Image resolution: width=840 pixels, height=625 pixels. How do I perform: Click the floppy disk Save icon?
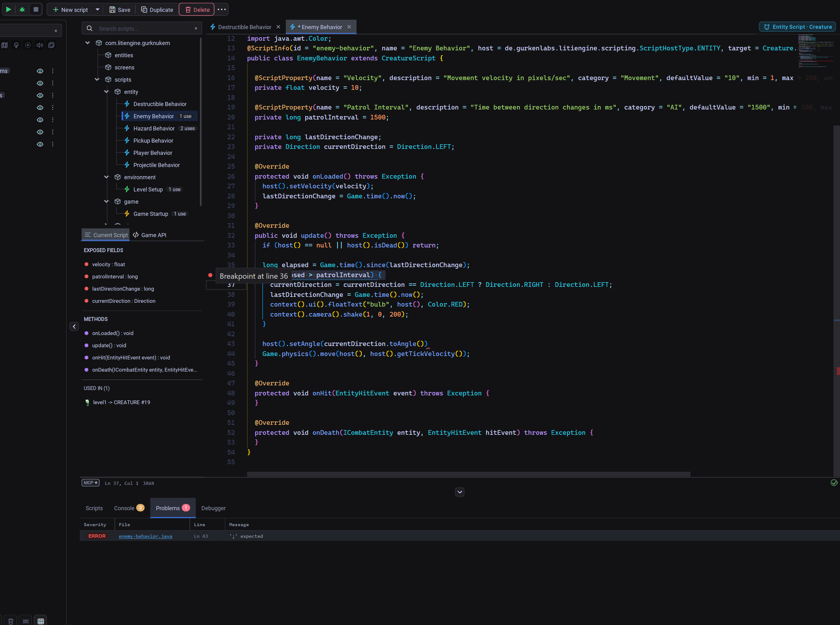point(112,9)
